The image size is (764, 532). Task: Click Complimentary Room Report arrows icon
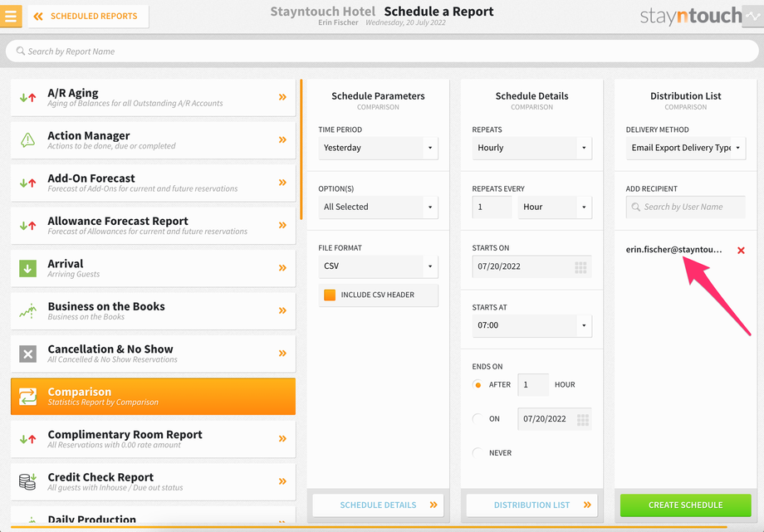pyautogui.click(x=27, y=439)
